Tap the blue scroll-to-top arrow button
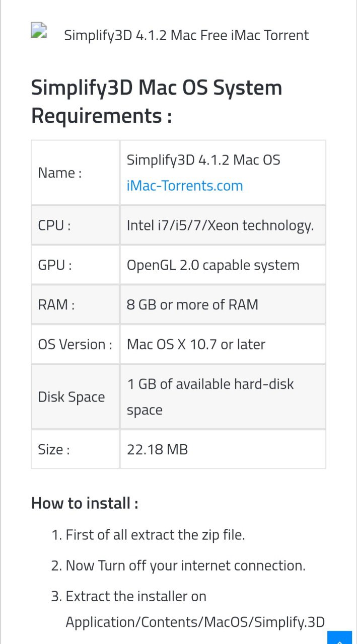The height and width of the screenshot is (644, 357). coord(339,638)
